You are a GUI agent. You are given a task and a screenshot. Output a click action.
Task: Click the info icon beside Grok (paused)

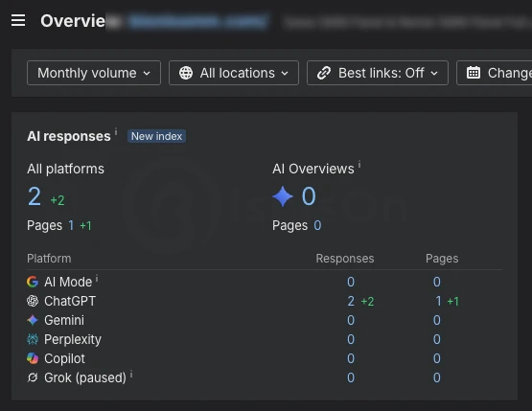click(131, 375)
